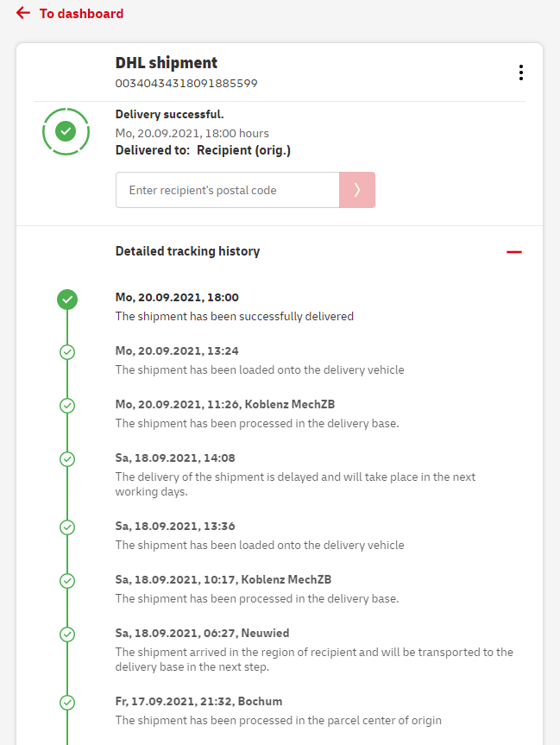Viewport: 560px width, 745px height.
Task: Click the filled green delivered checkmark marker
Action: (67, 300)
